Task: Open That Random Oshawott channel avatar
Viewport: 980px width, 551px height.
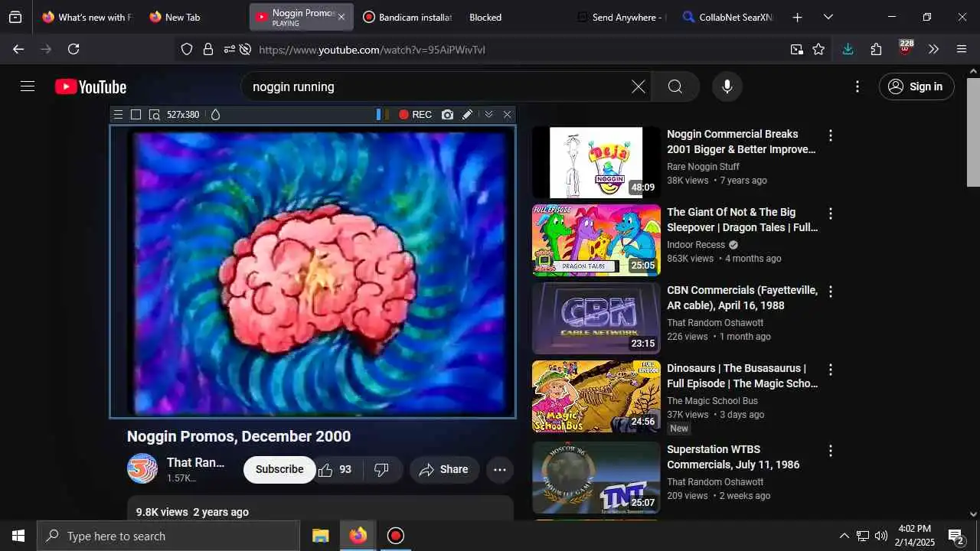Action: click(142, 469)
